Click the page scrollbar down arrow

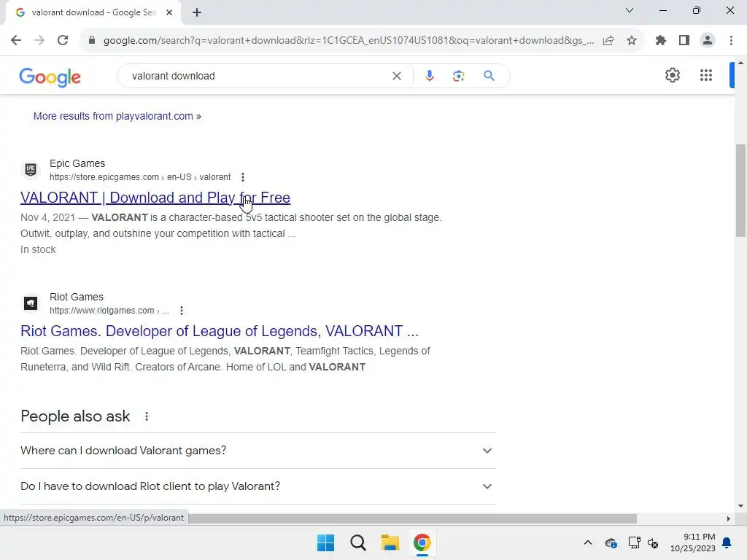[x=740, y=506]
